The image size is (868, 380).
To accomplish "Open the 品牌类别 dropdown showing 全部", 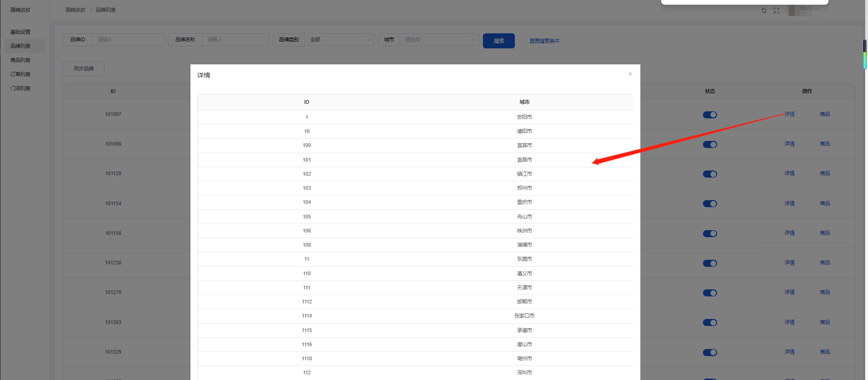I will (x=339, y=40).
